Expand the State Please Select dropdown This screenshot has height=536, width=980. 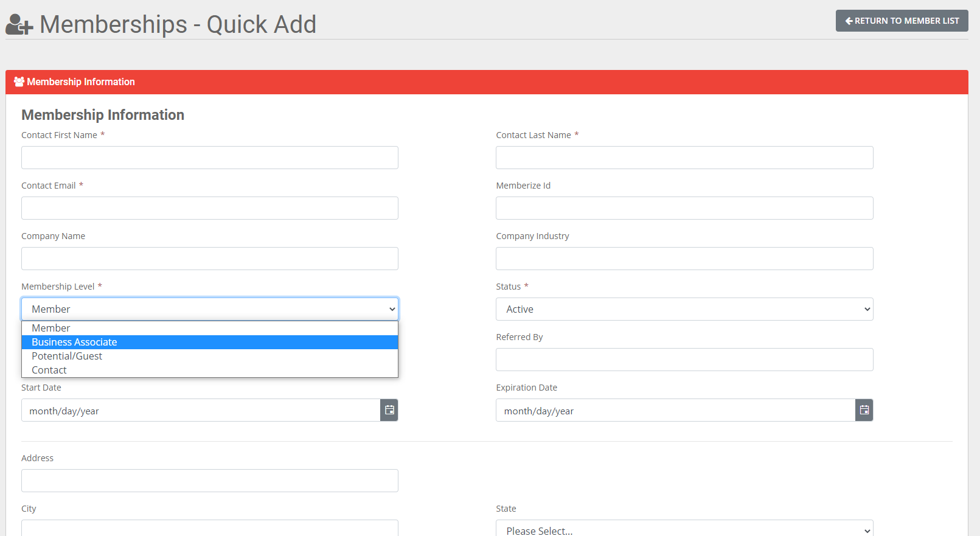click(x=684, y=529)
